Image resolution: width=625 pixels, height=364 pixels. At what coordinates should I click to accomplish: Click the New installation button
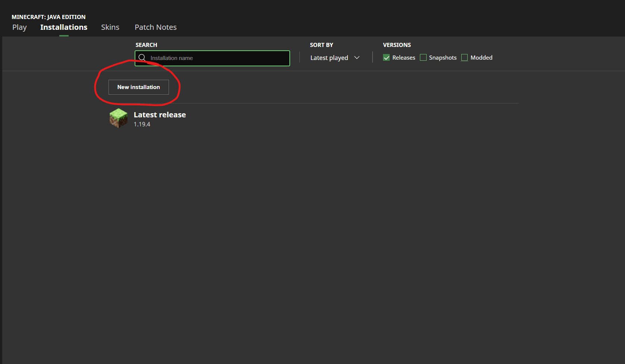click(x=139, y=87)
